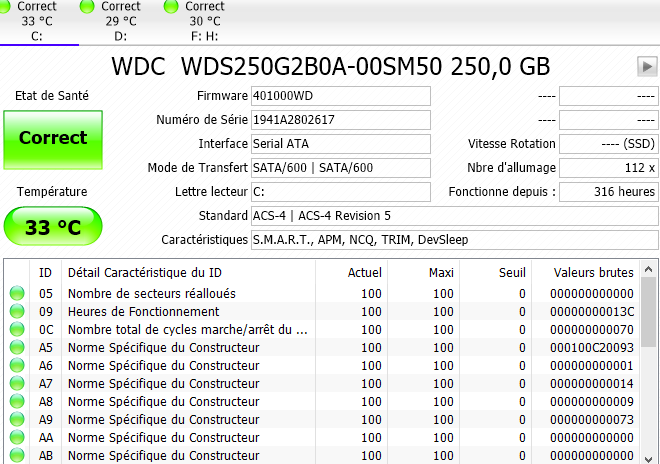Click the Mode de Transfert field
Viewport: 660px width, 464px height.
(x=340, y=168)
